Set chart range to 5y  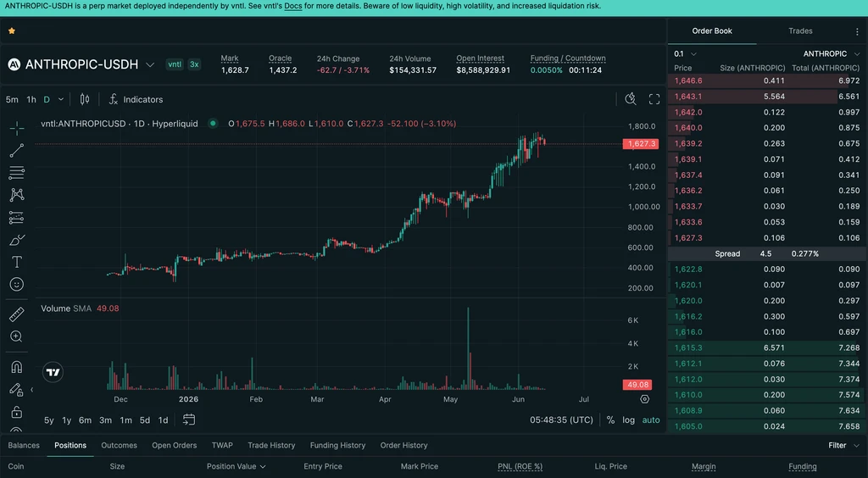pyautogui.click(x=48, y=420)
